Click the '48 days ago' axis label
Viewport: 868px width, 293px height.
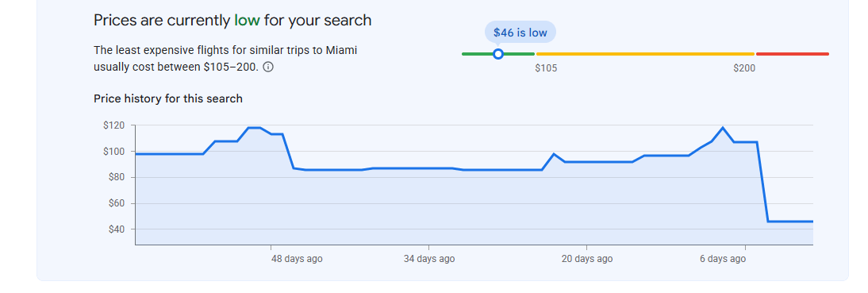click(x=297, y=259)
